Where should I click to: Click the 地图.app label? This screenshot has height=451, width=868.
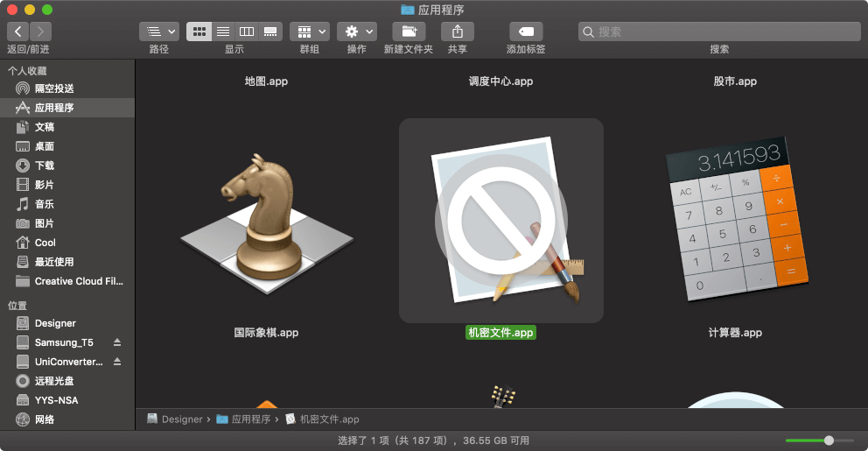click(266, 81)
